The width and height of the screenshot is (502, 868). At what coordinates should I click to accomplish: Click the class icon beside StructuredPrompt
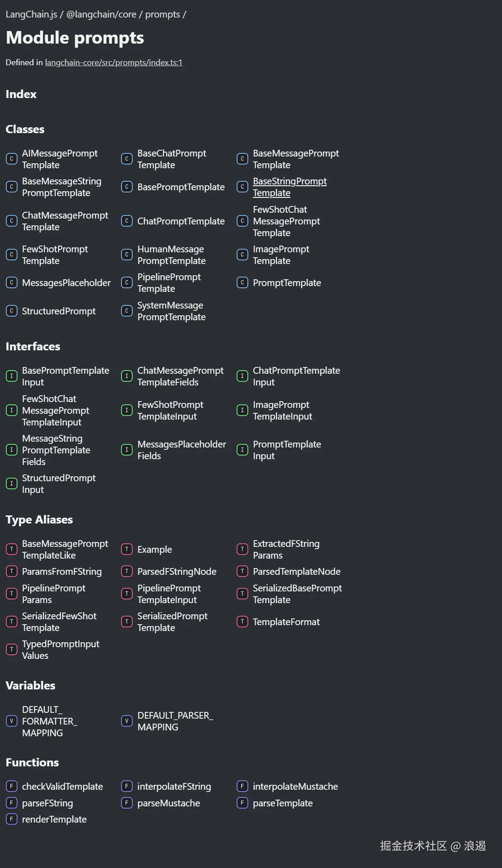pyautogui.click(x=12, y=311)
